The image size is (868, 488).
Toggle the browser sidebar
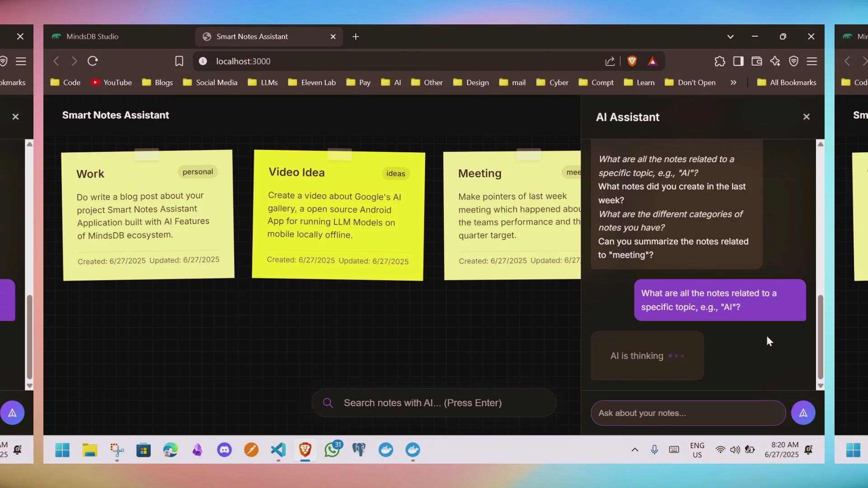tap(738, 61)
